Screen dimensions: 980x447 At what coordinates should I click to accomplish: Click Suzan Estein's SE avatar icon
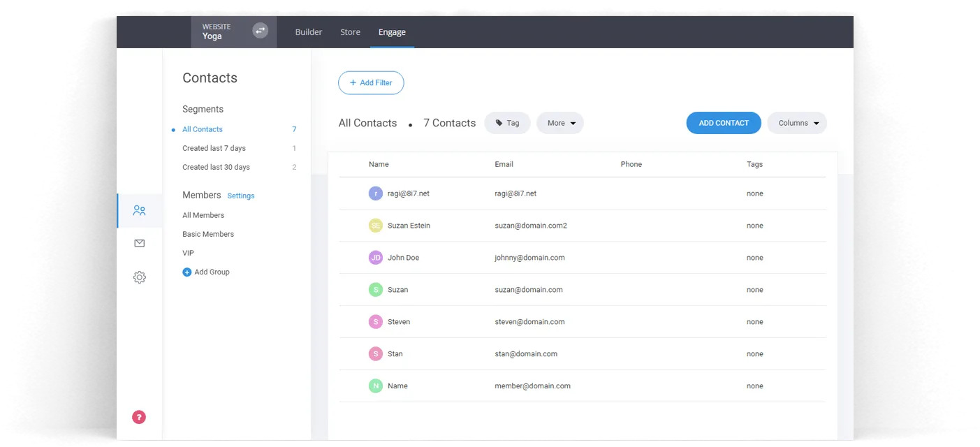coord(376,226)
